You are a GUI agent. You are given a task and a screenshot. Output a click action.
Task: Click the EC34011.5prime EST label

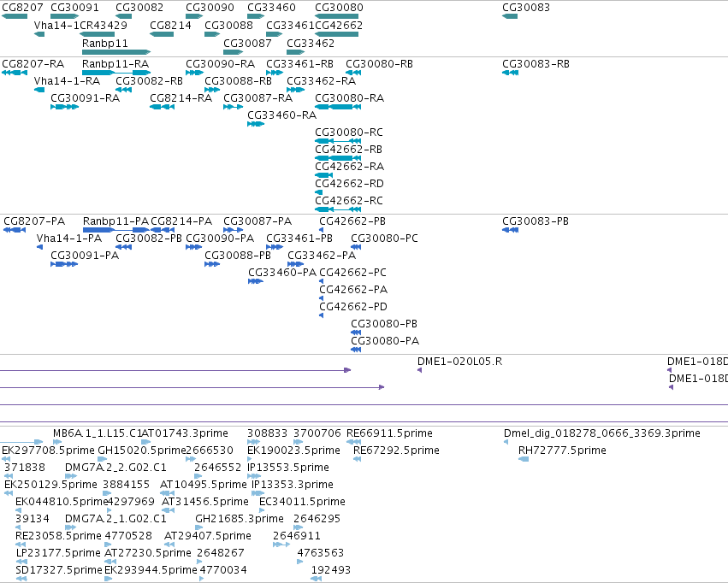coord(302,502)
